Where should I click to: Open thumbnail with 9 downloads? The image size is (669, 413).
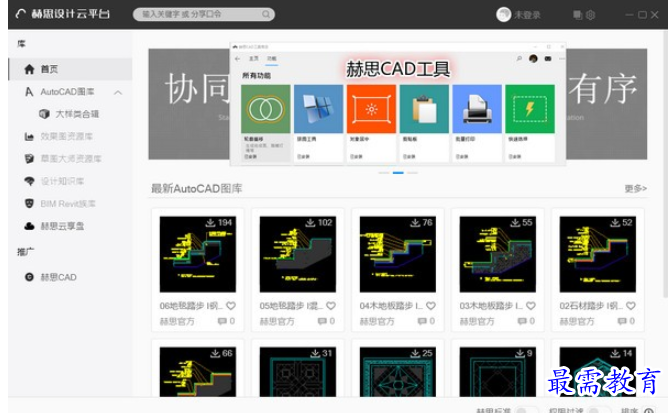(497, 372)
